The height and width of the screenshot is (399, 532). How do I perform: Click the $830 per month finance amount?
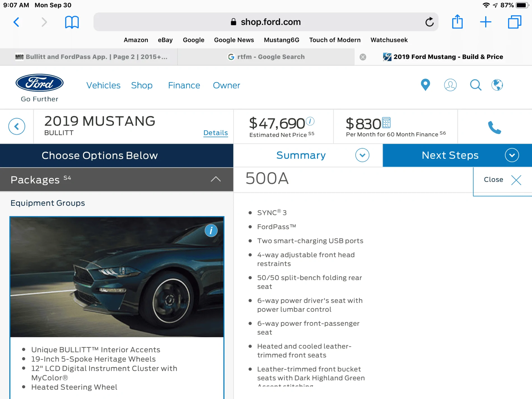coord(363,123)
